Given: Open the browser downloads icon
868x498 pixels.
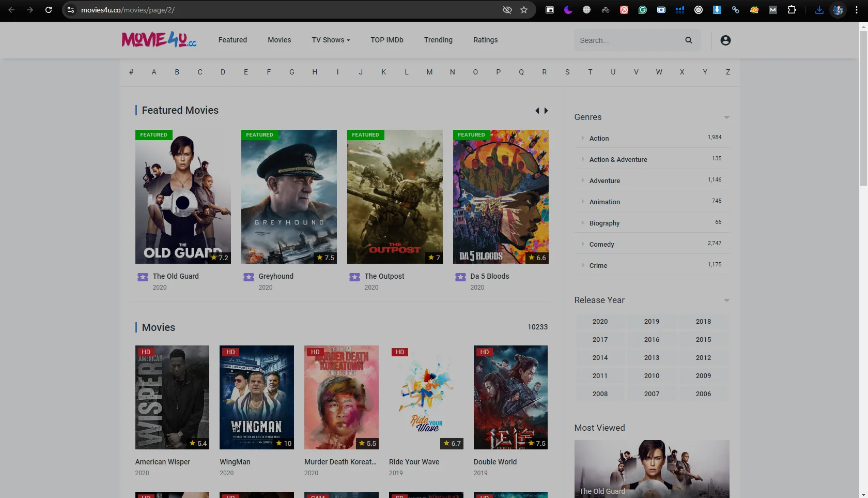Looking at the screenshot, I should pyautogui.click(x=819, y=10).
